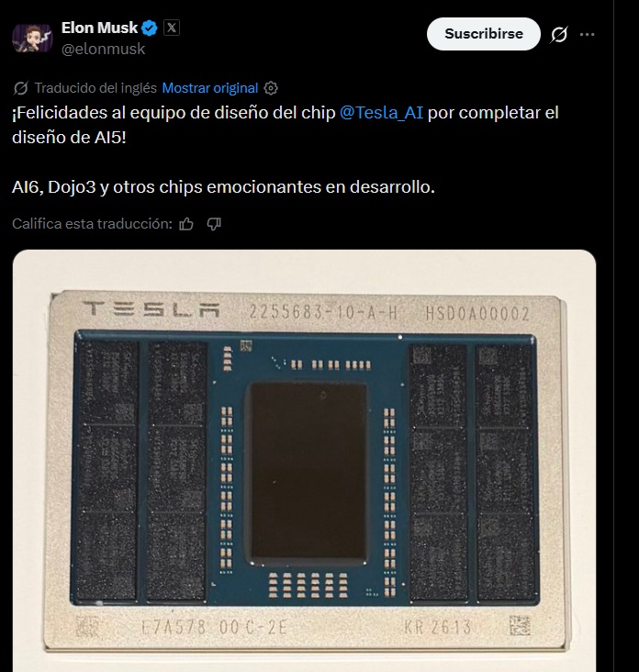639x672 pixels.
Task: Click the 'Califica esta traducción' text
Action: pos(92,223)
